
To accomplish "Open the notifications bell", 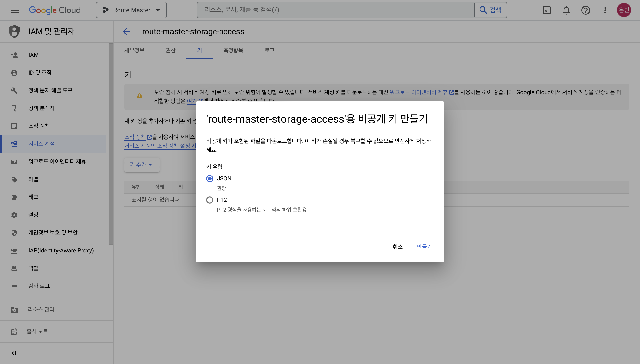I will [x=566, y=10].
